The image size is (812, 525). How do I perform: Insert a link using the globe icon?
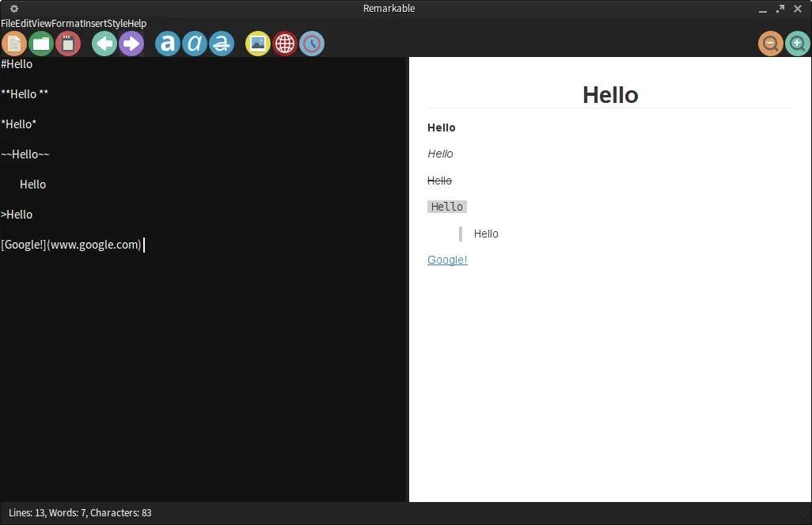pyautogui.click(x=285, y=44)
